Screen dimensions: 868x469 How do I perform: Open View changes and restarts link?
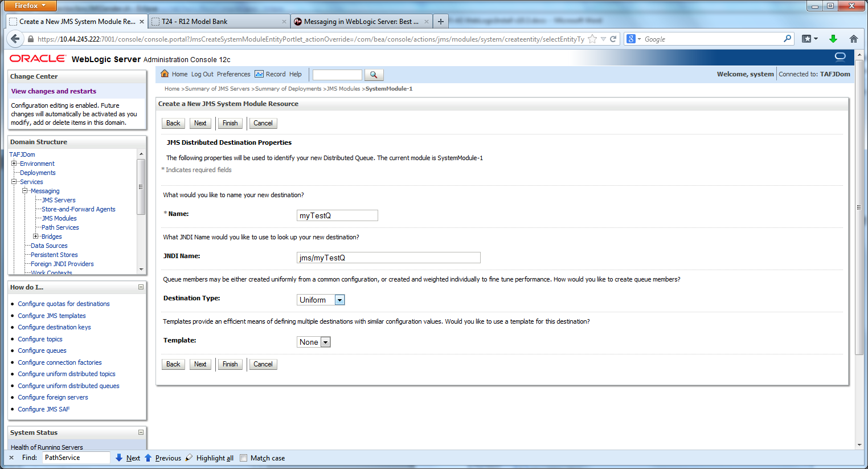pyautogui.click(x=54, y=91)
